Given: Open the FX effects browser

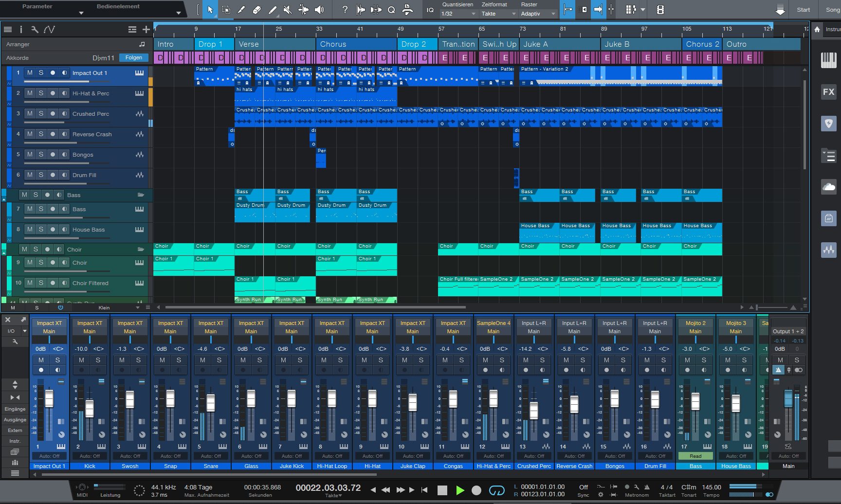Looking at the screenshot, I should pyautogui.click(x=828, y=92).
